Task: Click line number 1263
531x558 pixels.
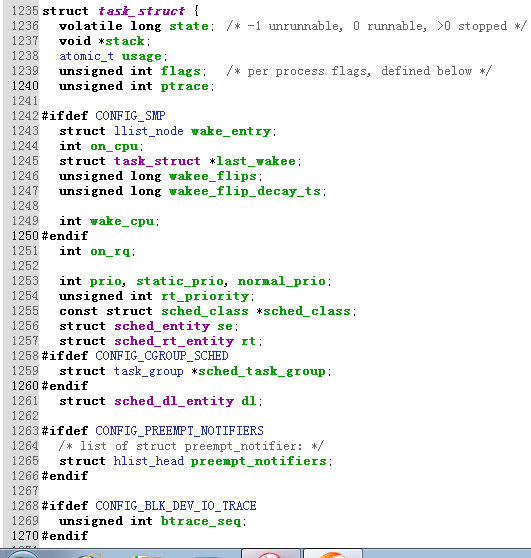Action: [x=25, y=431]
